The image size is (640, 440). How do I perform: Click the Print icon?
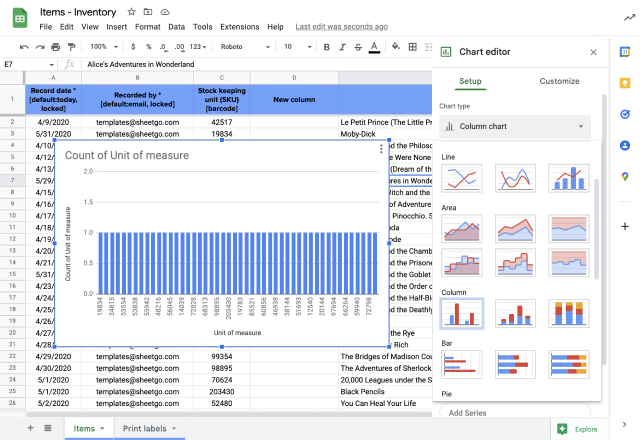[56, 47]
